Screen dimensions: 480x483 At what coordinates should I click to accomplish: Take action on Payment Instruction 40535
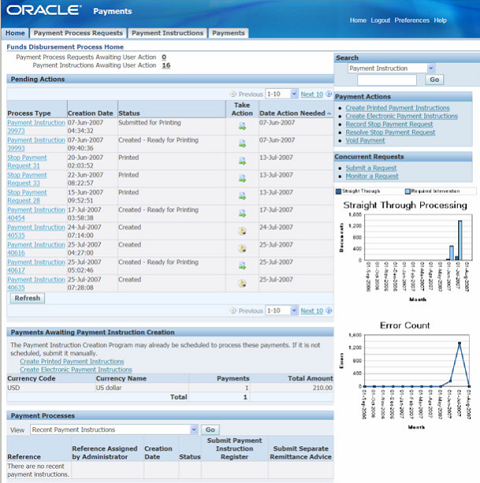pyautogui.click(x=242, y=231)
